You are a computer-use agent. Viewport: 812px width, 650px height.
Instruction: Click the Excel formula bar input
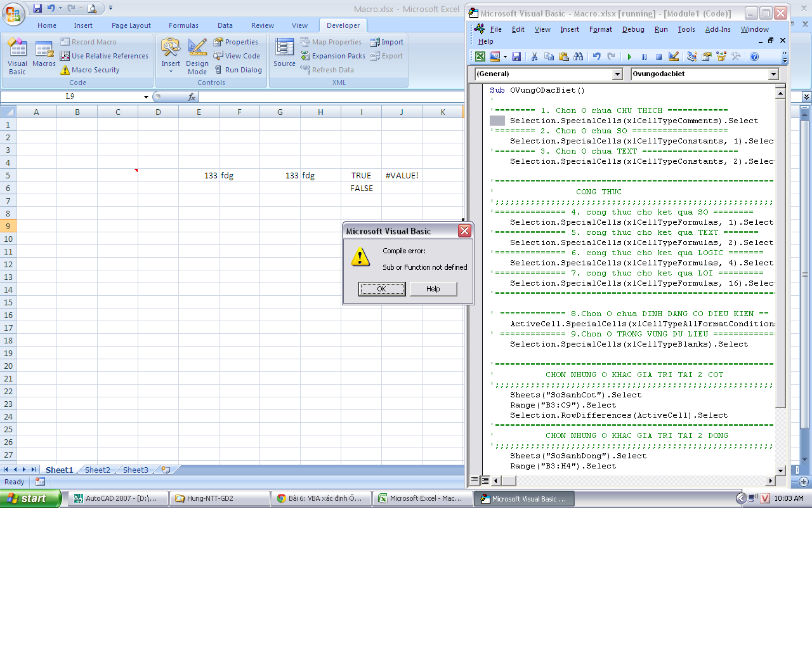click(331, 96)
